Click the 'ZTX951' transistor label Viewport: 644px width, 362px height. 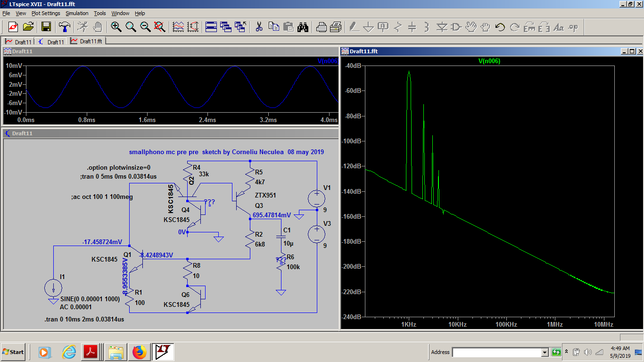(265, 195)
